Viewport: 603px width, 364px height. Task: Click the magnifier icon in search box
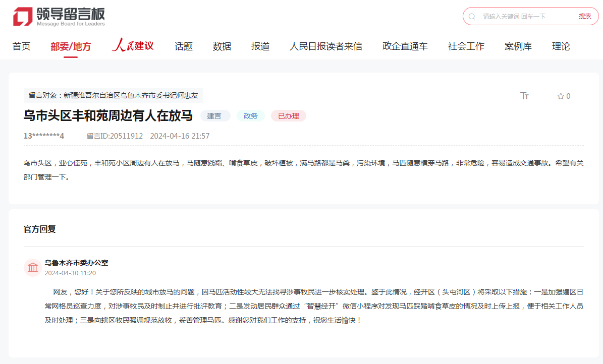point(472,17)
